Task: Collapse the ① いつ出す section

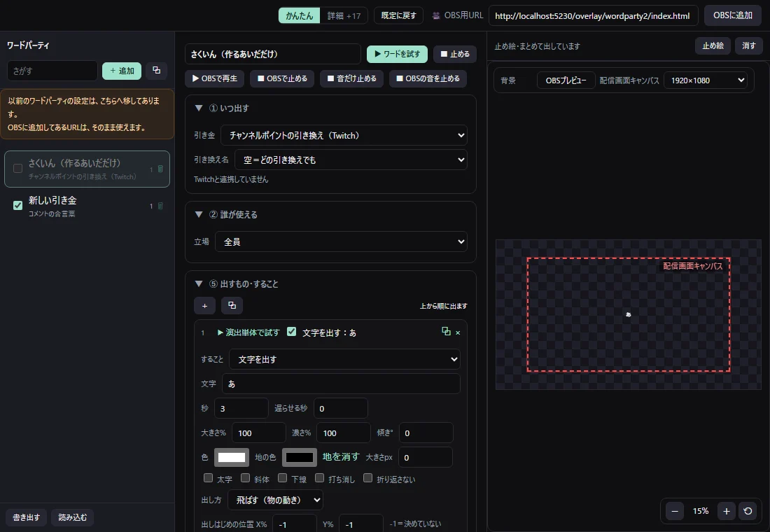Action: [x=199, y=108]
